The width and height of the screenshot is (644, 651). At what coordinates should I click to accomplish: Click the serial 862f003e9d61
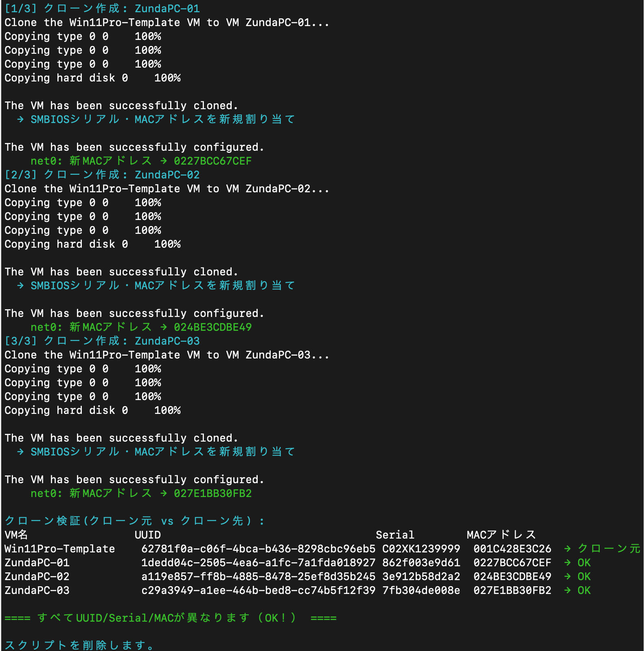click(421, 563)
